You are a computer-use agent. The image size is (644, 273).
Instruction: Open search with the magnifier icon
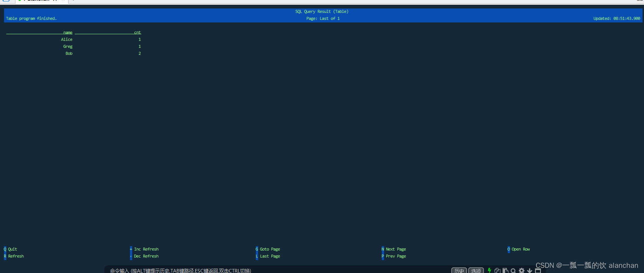click(x=513, y=271)
